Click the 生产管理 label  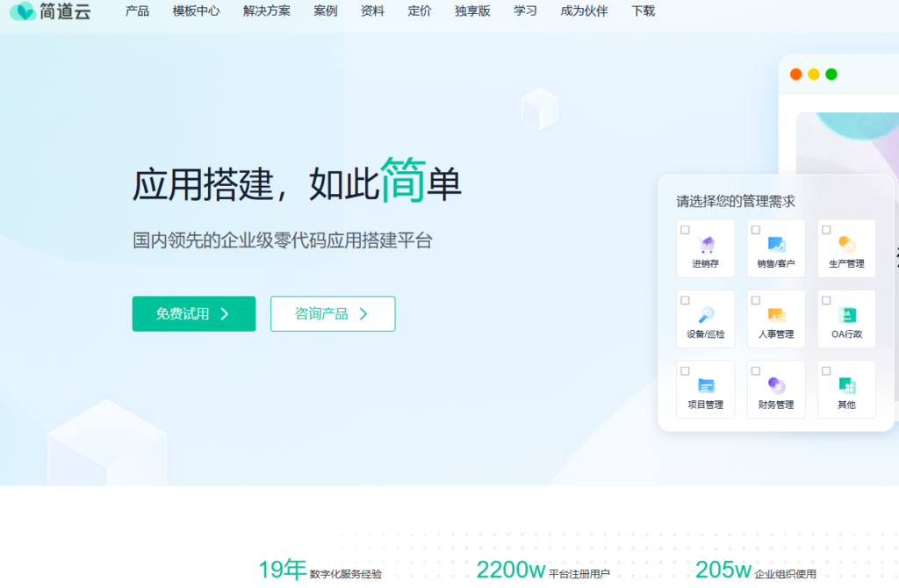coord(847,263)
